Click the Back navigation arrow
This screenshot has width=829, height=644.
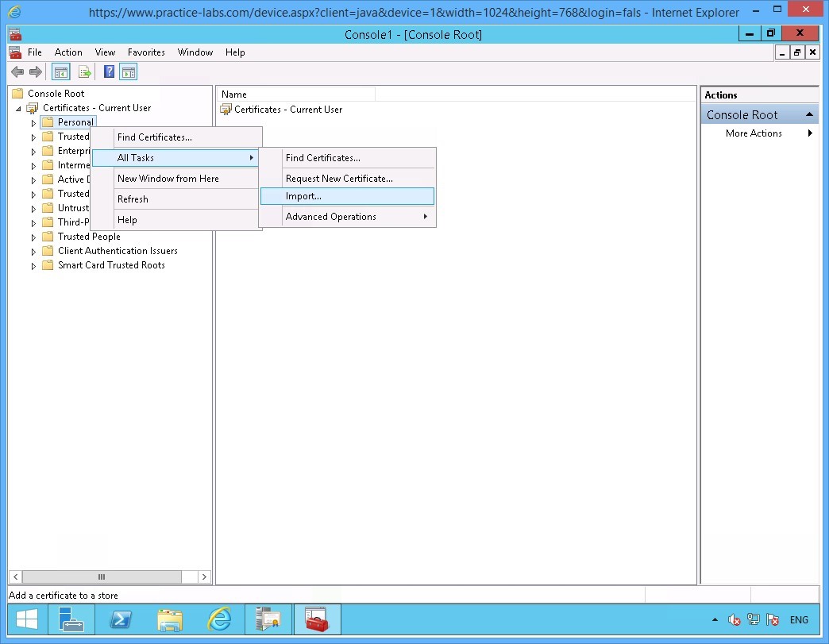[17, 71]
